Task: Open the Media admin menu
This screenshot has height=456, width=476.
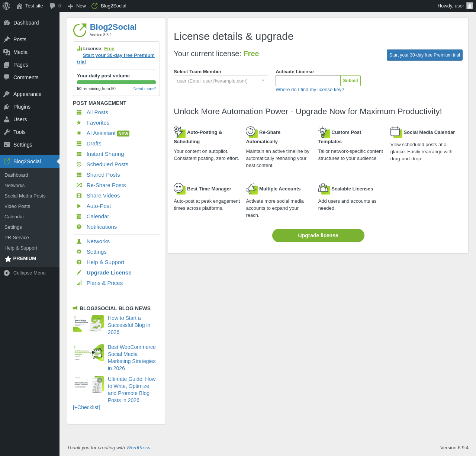Action: click(30, 52)
